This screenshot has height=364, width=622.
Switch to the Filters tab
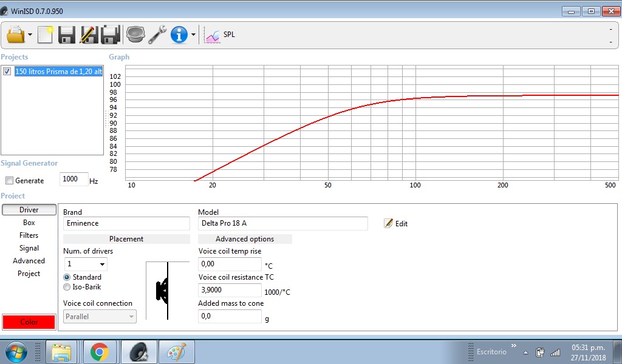[x=29, y=235]
